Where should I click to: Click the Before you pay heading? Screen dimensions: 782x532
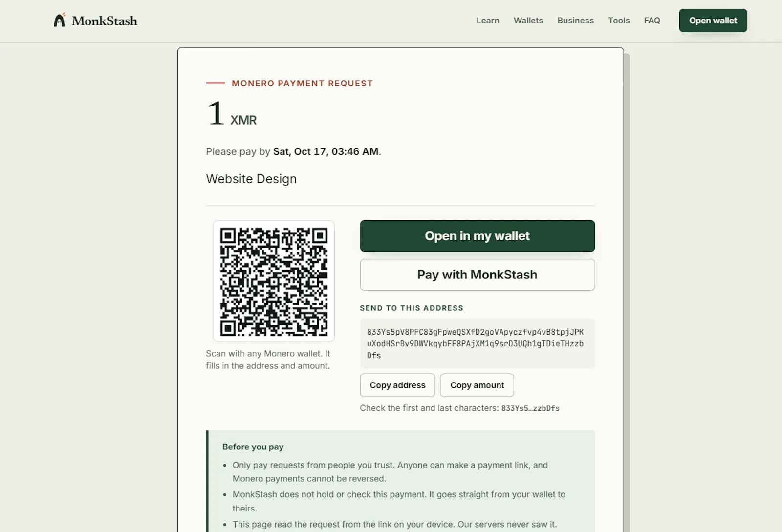coord(253,447)
